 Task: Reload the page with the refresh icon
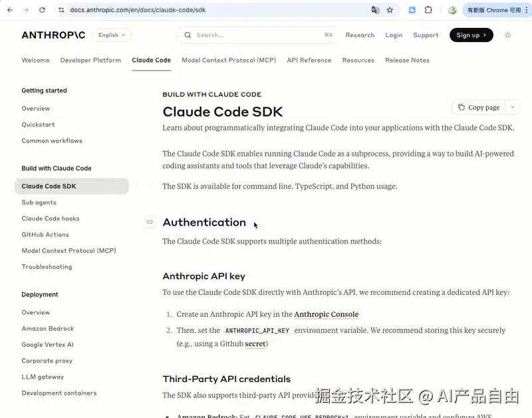click(42, 10)
